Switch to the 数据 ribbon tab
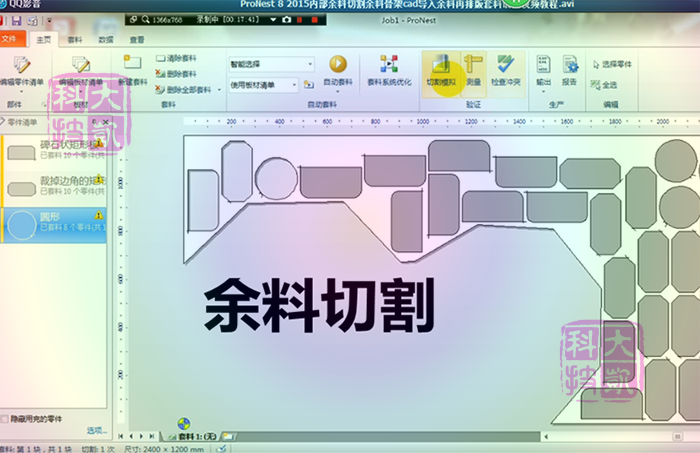The height and width of the screenshot is (453, 700). point(106,40)
